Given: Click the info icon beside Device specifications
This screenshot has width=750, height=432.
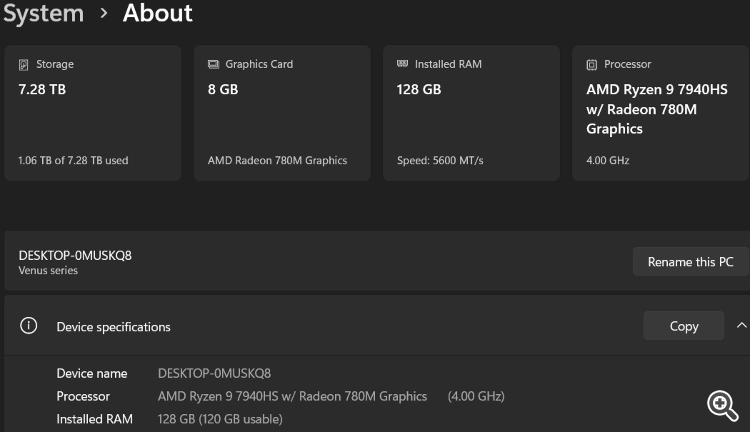Looking at the screenshot, I should 29,326.
